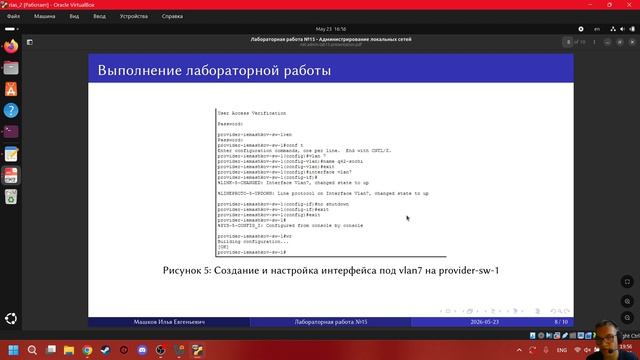This screenshot has height=360, width=640.
Task: Click the slide title Выполнение лабораторной работы
Action: pyautogui.click(x=214, y=70)
